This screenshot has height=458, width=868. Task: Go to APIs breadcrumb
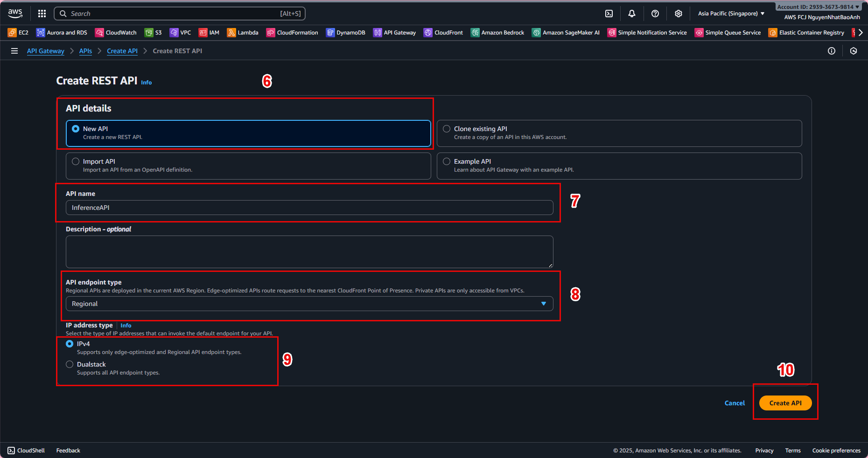point(85,51)
